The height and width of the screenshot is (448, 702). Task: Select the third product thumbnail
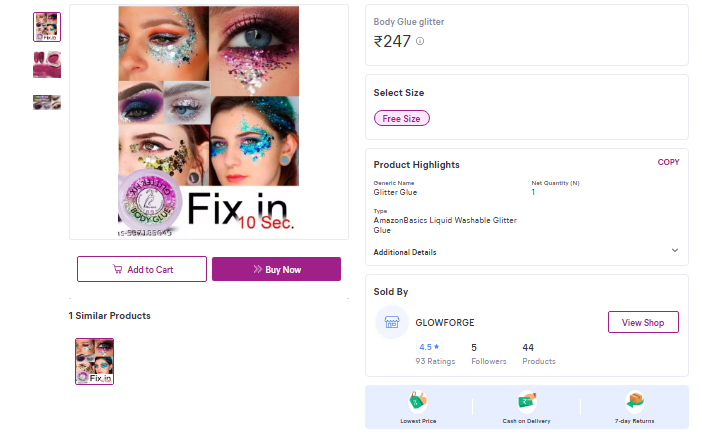tap(47, 102)
